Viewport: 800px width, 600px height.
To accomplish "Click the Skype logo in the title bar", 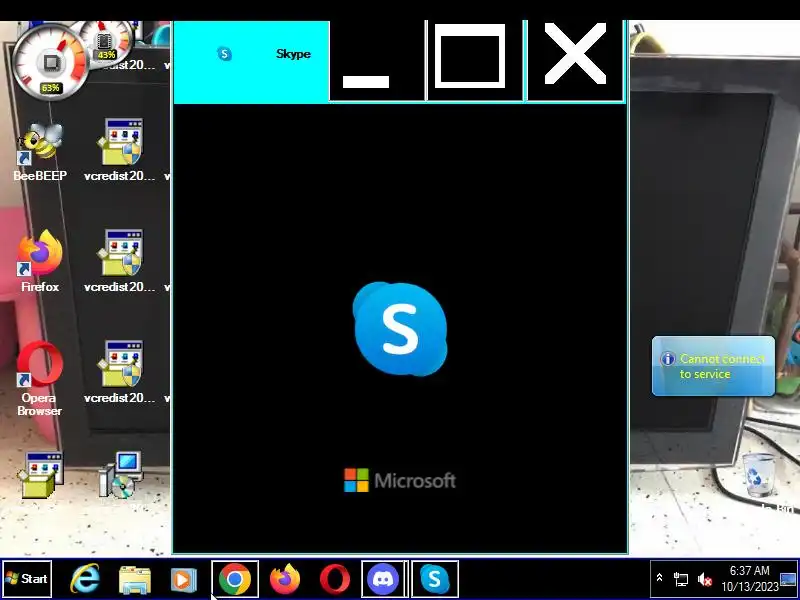I will tap(224, 54).
